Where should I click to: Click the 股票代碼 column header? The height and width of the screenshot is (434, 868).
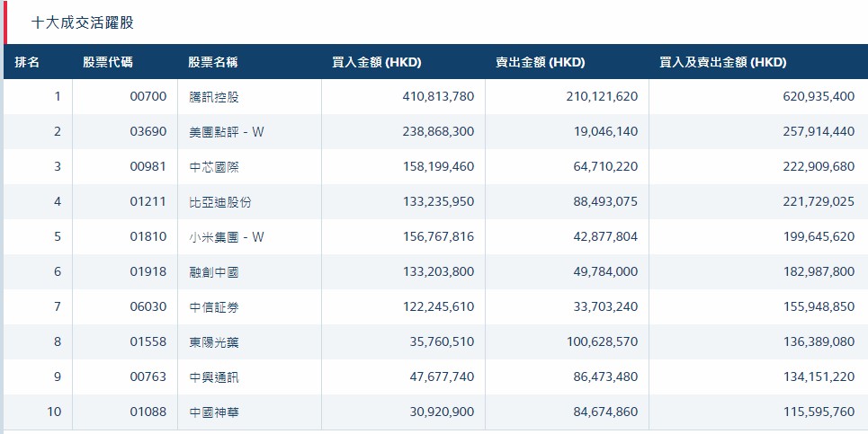pos(108,63)
